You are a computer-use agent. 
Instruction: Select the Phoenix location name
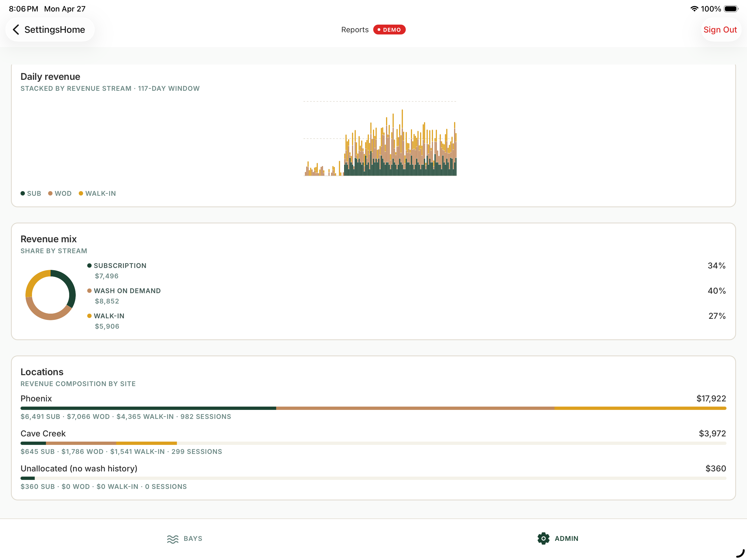click(x=36, y=399)
